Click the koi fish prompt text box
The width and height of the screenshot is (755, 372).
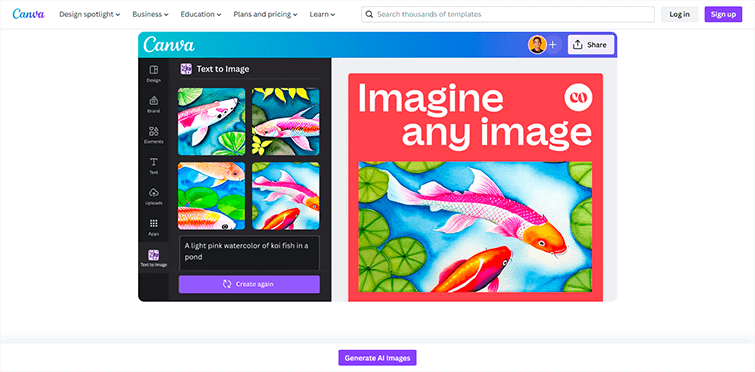click(x=249, y=253)
